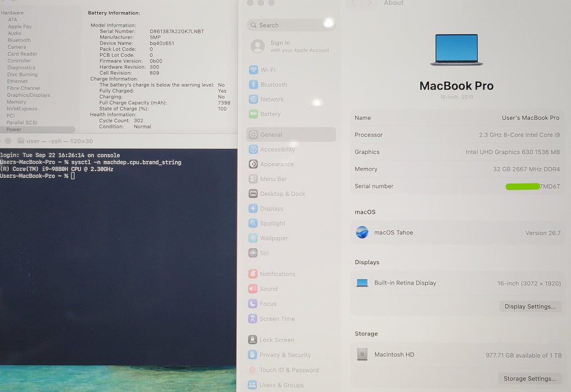The width and height of the screenshot is (571, 392).
Task: Select PCI in System Information sidebar
Action: click(x=11, y=115)
